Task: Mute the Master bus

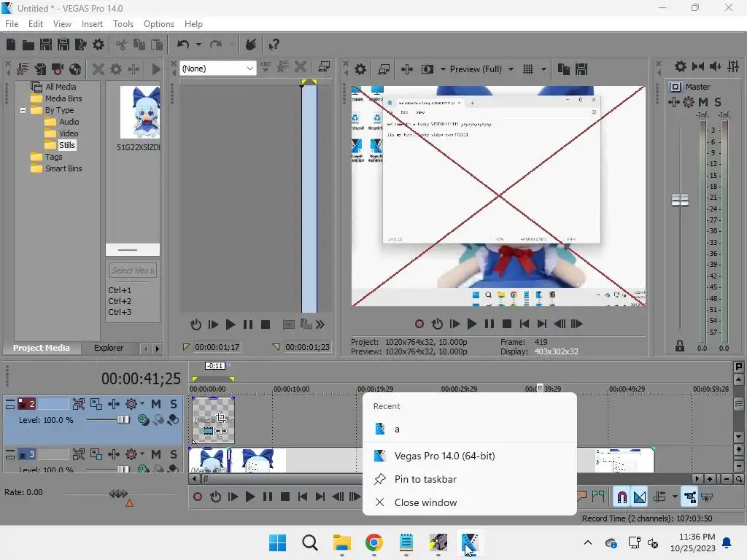Action: pos(703,102)
